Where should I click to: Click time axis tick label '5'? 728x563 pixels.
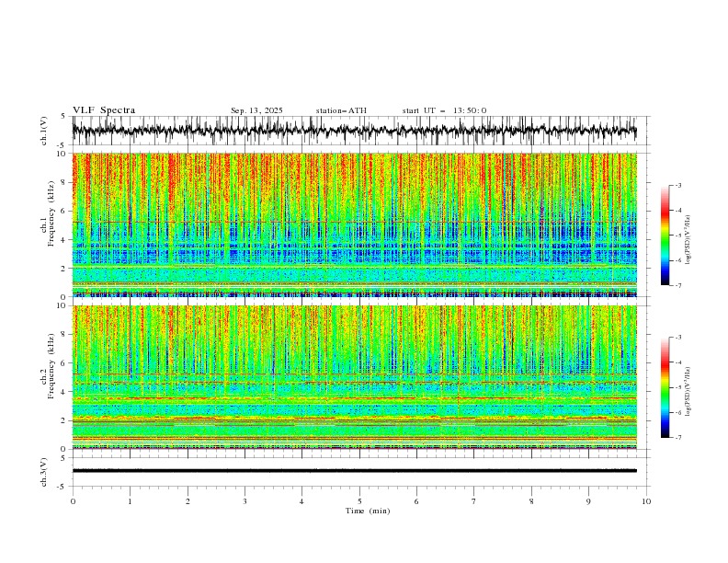[359, 501]
